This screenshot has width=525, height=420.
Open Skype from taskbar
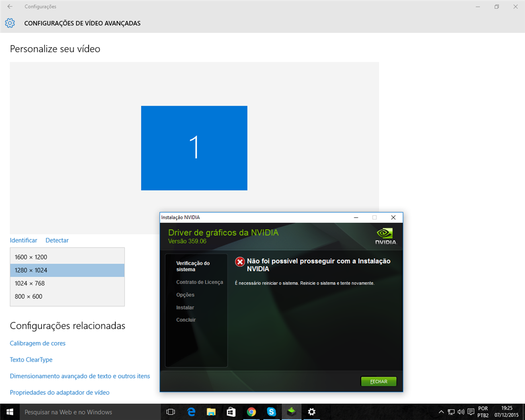(x=271, y=412)
